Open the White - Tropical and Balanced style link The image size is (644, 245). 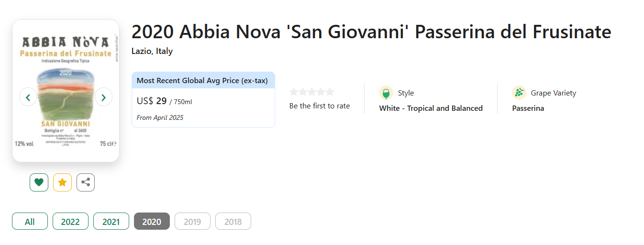(x=431, y=108)
